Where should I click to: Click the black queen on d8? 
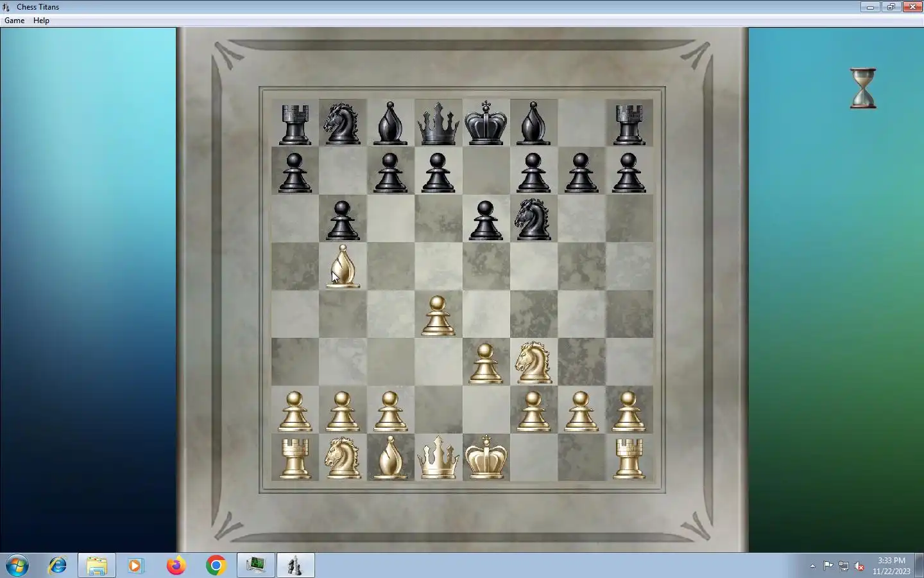click(x=438, y=123)
